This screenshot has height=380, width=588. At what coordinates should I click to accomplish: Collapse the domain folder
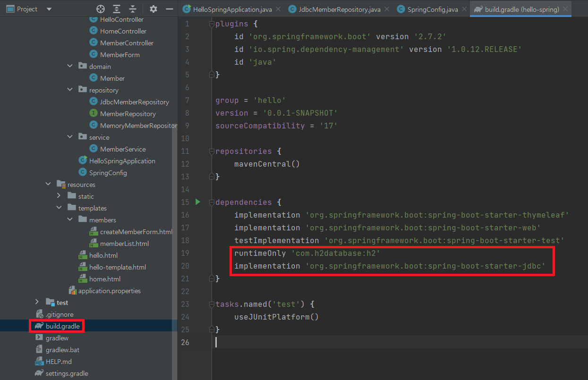(x=70, y=67)
